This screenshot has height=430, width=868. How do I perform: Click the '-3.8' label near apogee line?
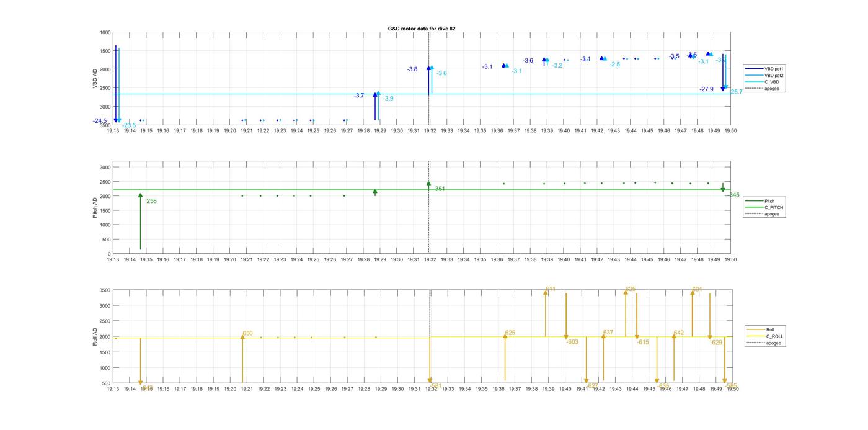click(412, 69)
